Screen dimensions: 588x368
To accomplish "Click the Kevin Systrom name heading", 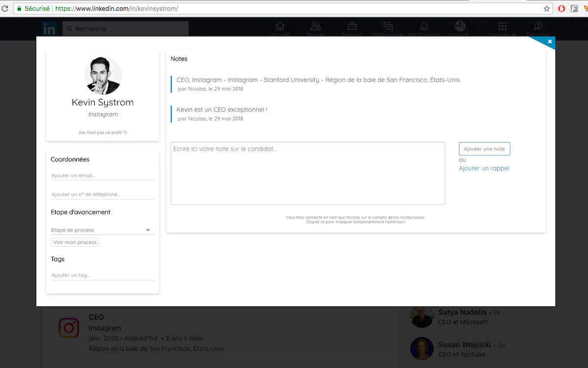I will point(102,103).
